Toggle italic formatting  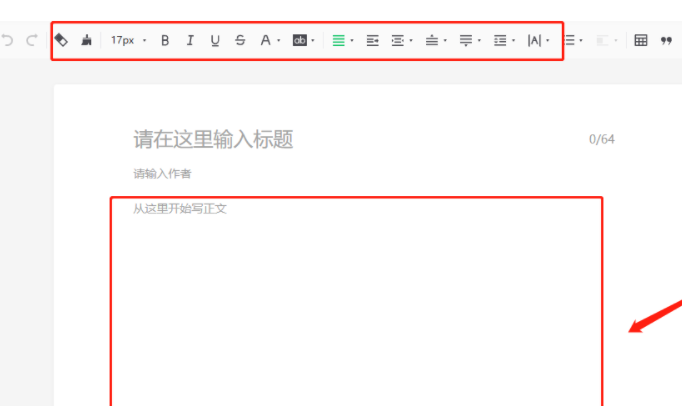click(x=190, y=41)
